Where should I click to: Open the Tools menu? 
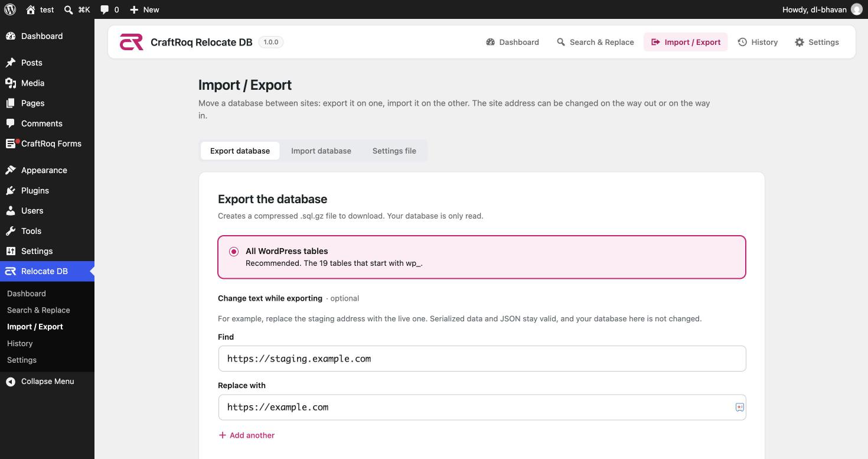coord(47,231)
